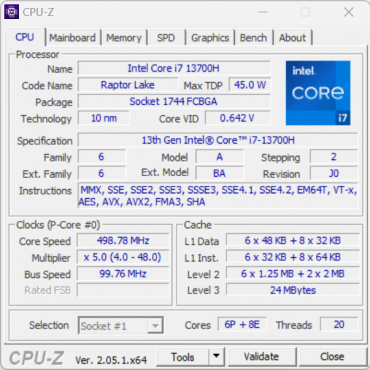Click the CPU-Z app icon in title bar
Screen dimensions: 370x370
click(x=12, y=12)
